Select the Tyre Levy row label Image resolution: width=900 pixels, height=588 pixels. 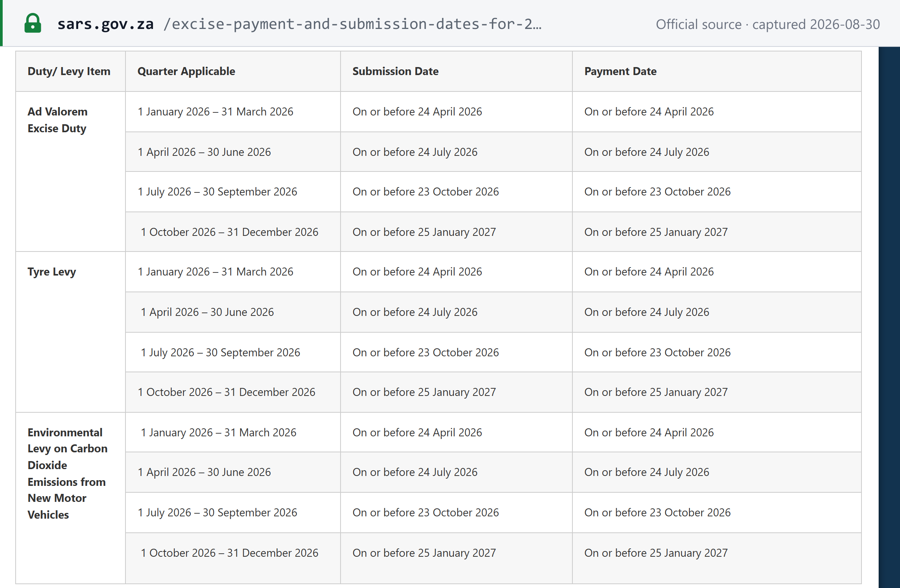pos(52,272)
